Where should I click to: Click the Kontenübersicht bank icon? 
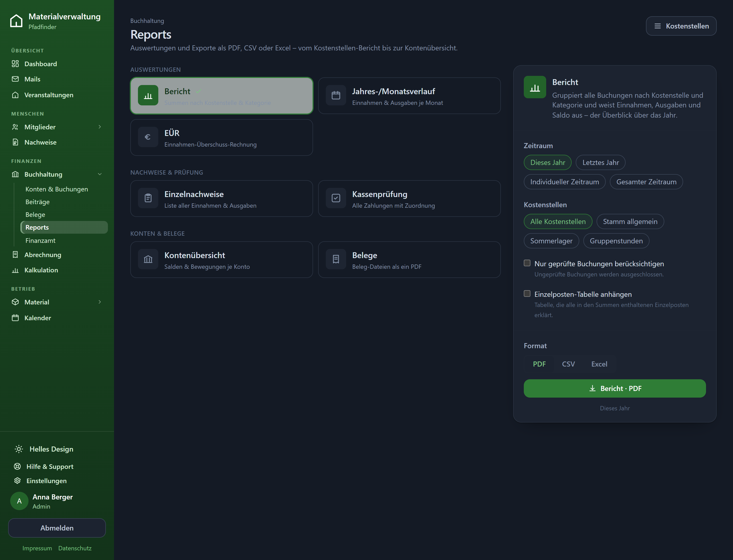click(x=148, y=259)
